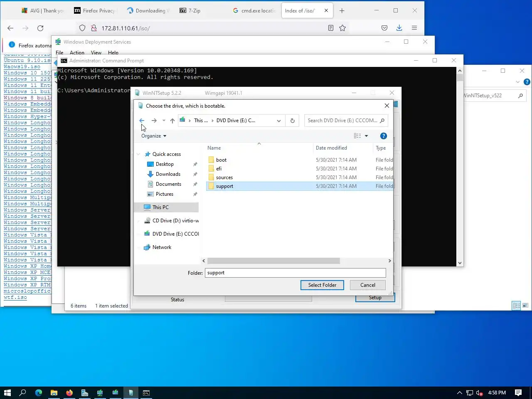Open recent locations dropdown in folder dialog
This screenshot has height=399, width=532.
point(164,121)
